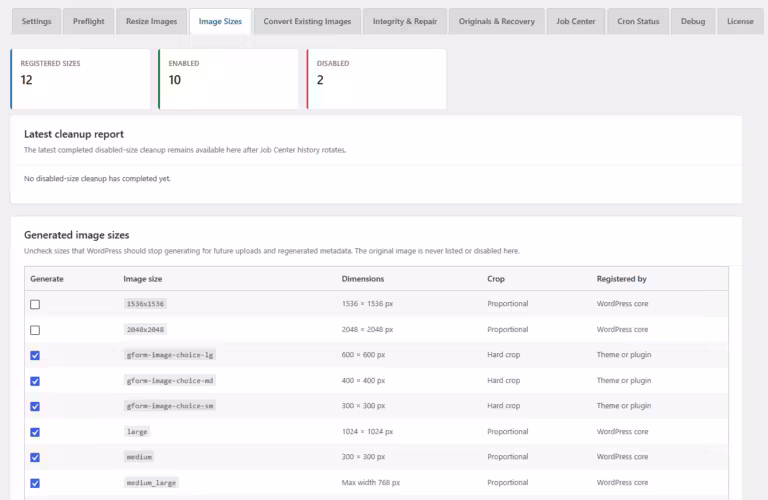This screenshot has height=500, width=768.
Task: Click the Disabled count card
Action: tap(376, 79)
